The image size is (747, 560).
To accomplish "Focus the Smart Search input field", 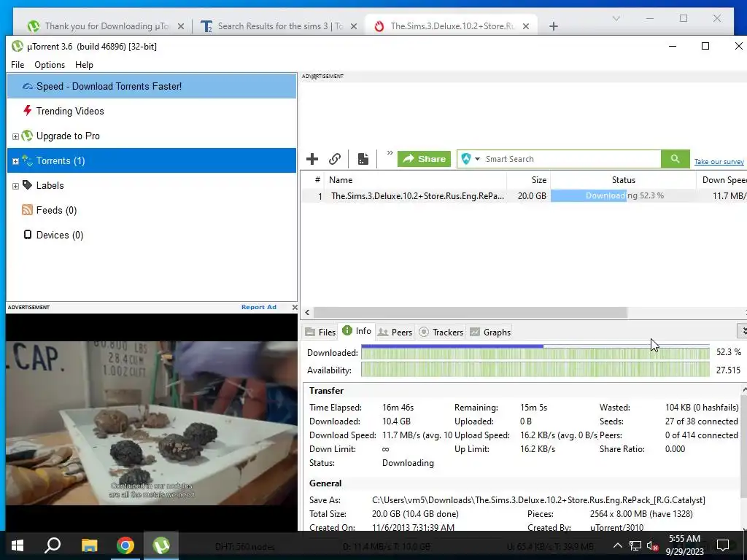I will point(572,158).
